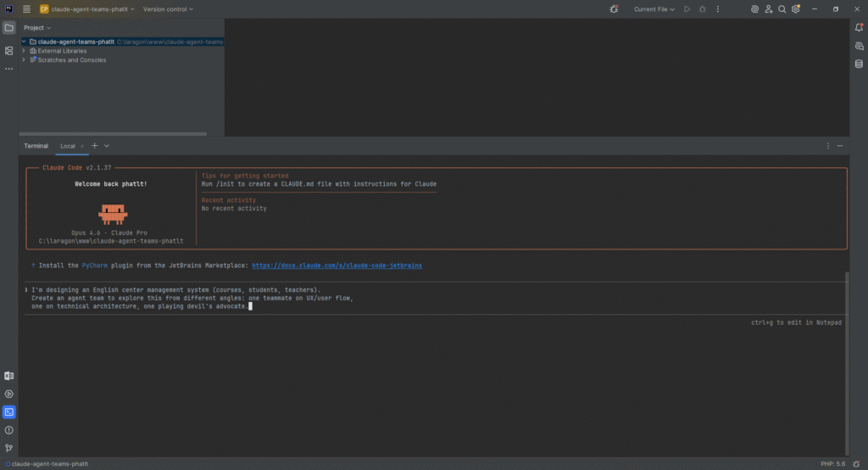Viewport: 868px width, 470px height.
Task: Show notifications via the bell icon
Action: (x=859, y=27)
